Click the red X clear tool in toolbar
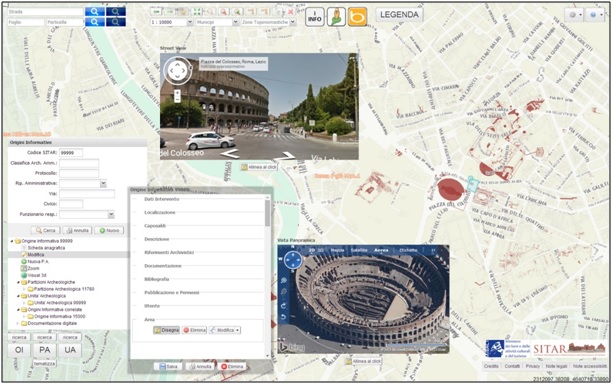The image size is (613, 384). click(x=290, y=12)
